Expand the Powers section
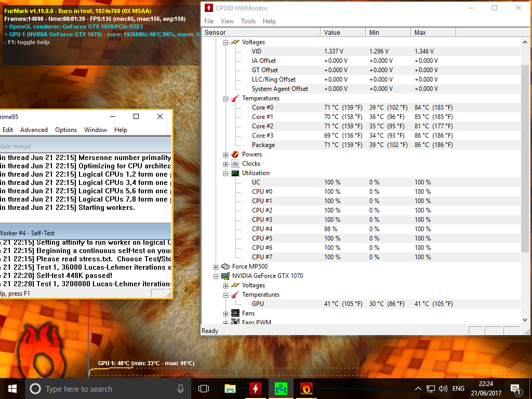Image resolution: width=532 pixels, height=399 pixels. click(x=225, y=155)
